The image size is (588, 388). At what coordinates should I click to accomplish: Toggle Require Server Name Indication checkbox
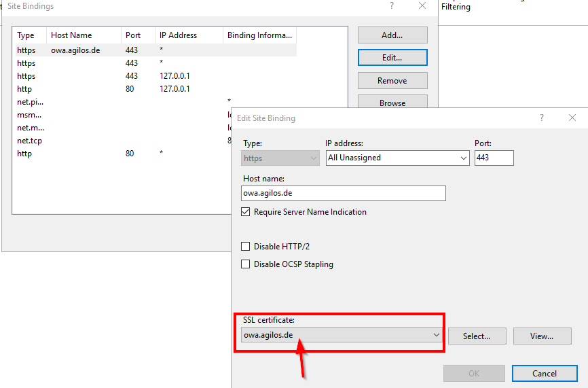[x=246, y=212]
